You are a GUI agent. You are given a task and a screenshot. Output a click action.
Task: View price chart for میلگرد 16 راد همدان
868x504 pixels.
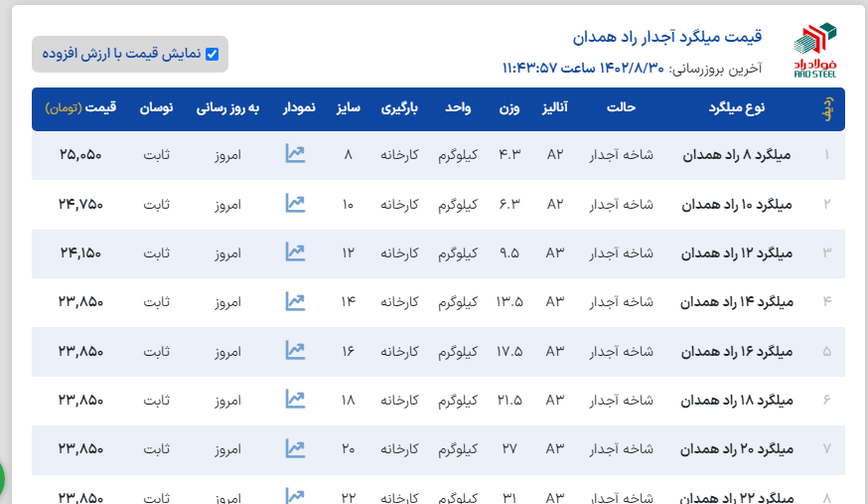pos(295,351)
